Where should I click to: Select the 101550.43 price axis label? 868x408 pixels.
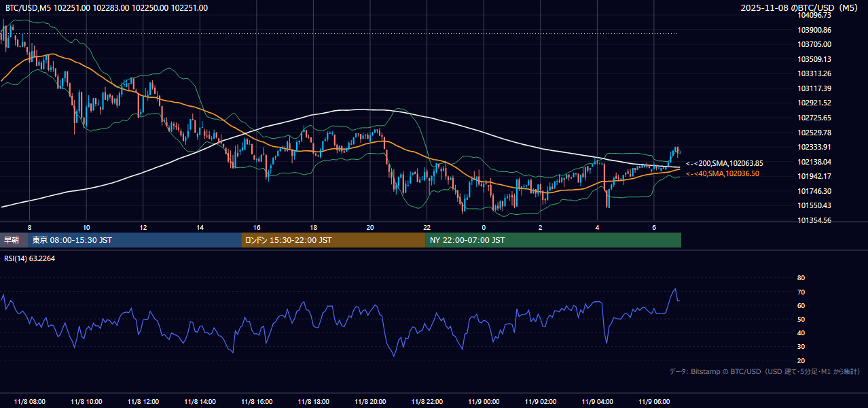pyautogui.click(x=814, y=205)
